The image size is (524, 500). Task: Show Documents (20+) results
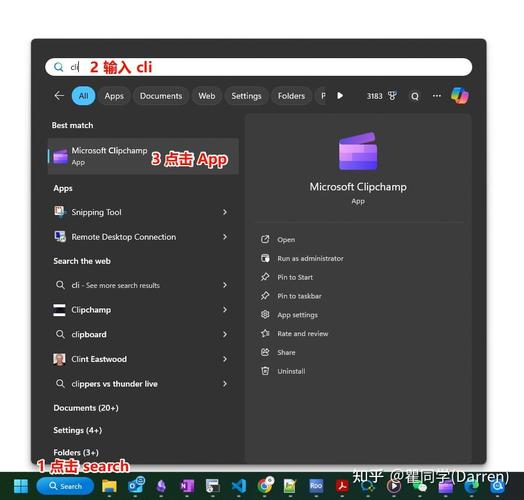pos(86,408)
